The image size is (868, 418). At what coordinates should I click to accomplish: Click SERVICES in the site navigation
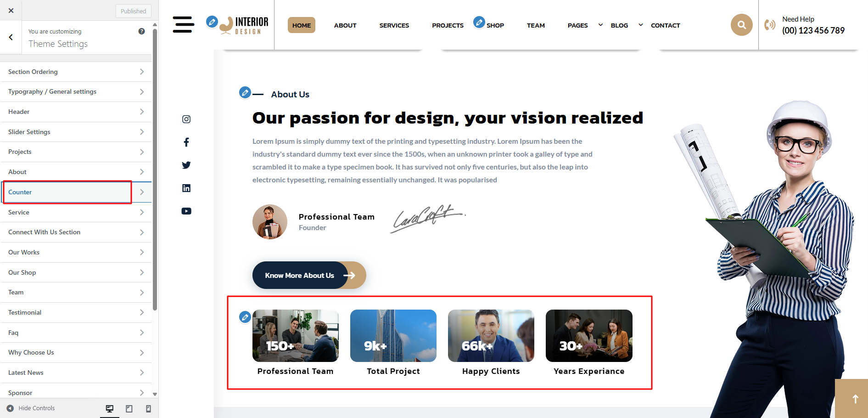point(394,25)
